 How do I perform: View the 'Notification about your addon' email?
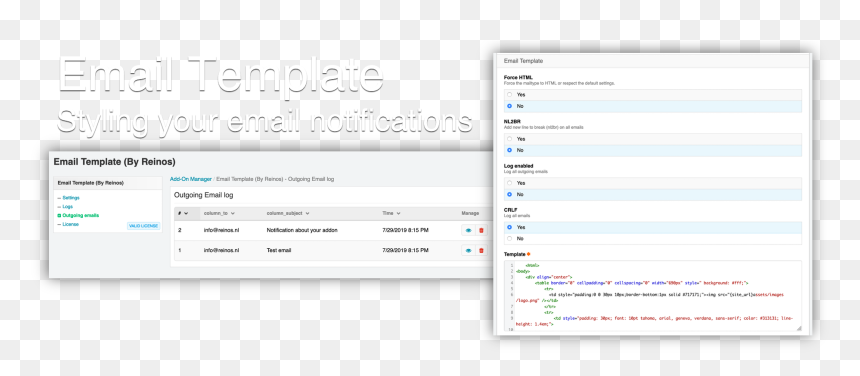pyautogui.click(x=468, y=231)
